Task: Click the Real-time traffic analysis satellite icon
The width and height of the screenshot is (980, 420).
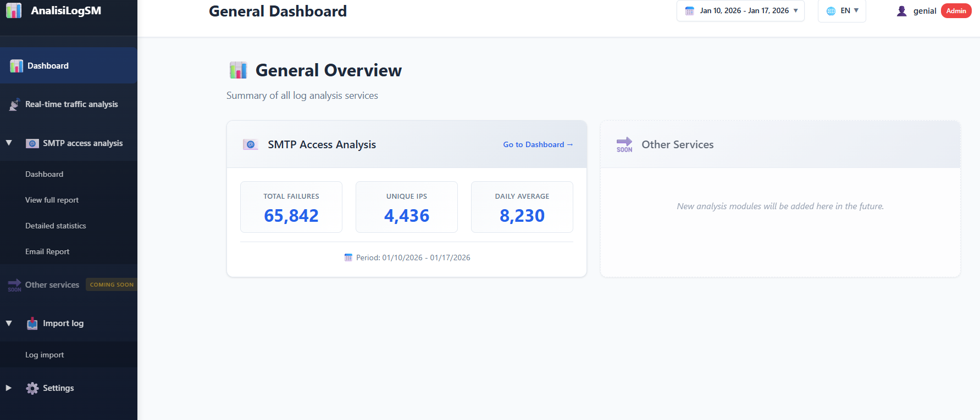Action: click(x=15, y=105)
